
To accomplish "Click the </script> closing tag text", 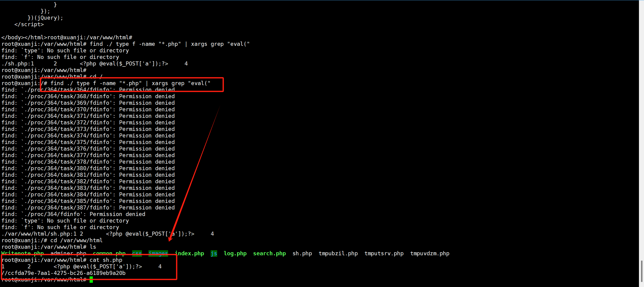I will 29,24.
